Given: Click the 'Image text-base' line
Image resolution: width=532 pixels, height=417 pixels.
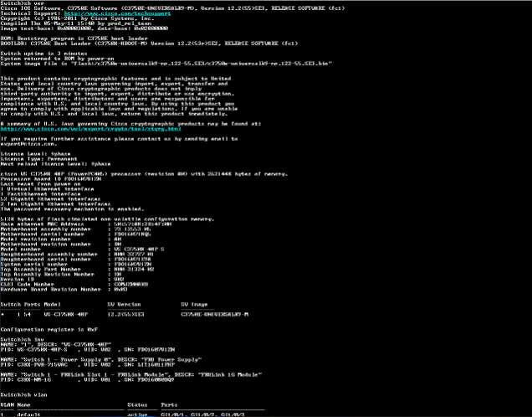Looking at the screenshot, I should coord(84,28).
